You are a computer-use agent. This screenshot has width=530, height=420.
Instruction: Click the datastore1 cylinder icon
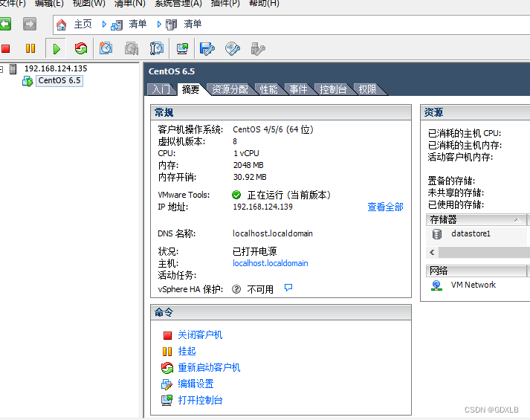coord(437,234)
